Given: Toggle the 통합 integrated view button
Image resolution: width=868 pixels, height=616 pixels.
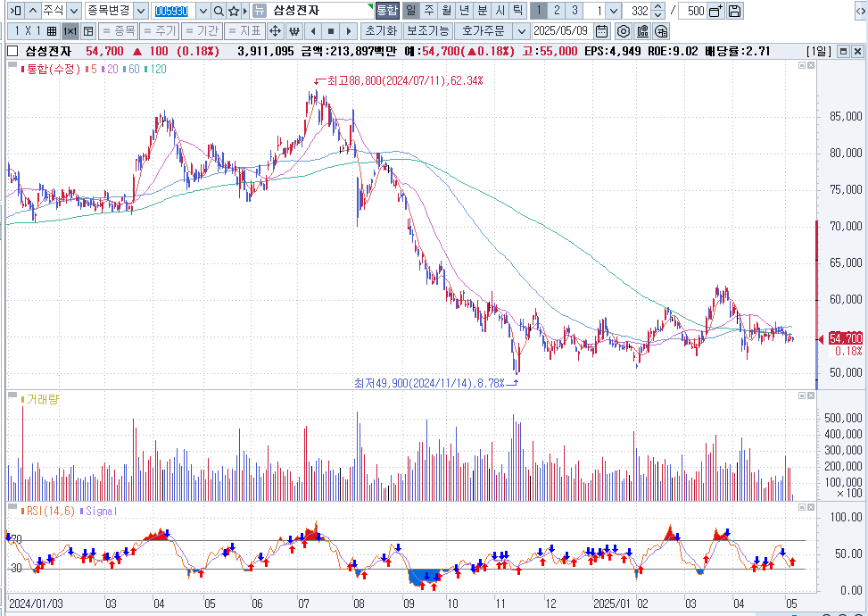Looking at the screenshot, I should click(x=386, y=11).
